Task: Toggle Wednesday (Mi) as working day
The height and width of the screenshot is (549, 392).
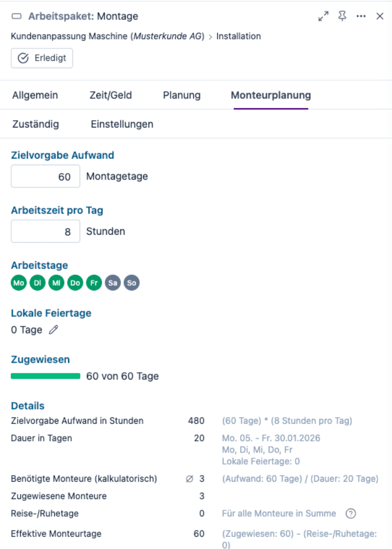Action: [x=56, y=283]
